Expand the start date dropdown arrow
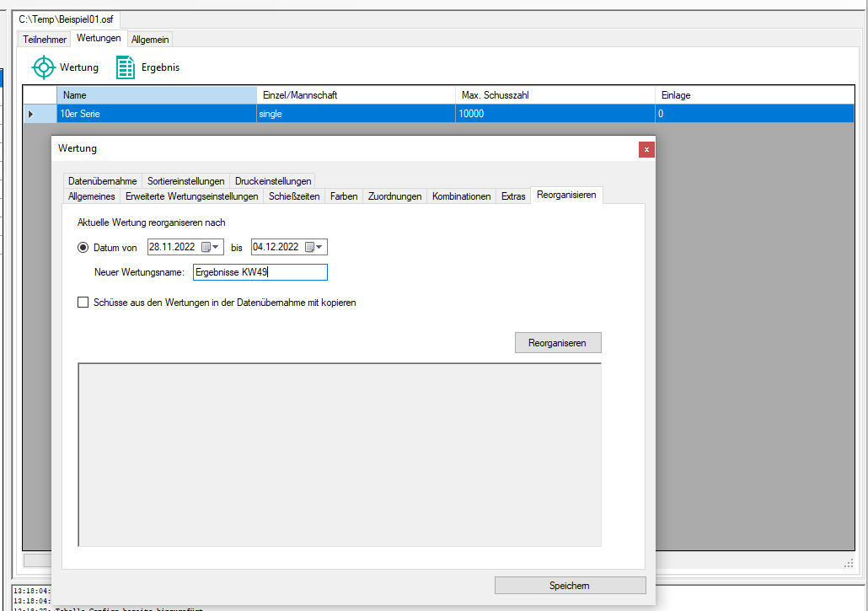Viewport: 868px width, 611px height. click(x=217, y=247)
